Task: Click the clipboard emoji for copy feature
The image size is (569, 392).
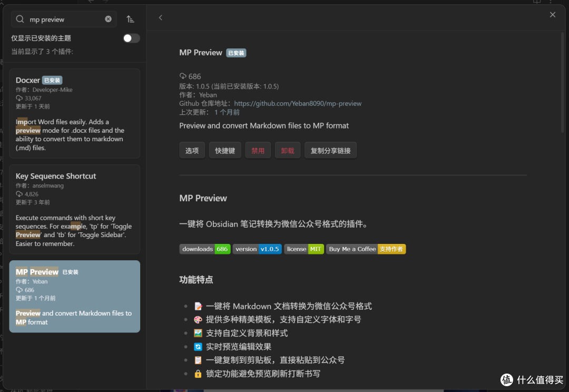Action: coord(198,360)
